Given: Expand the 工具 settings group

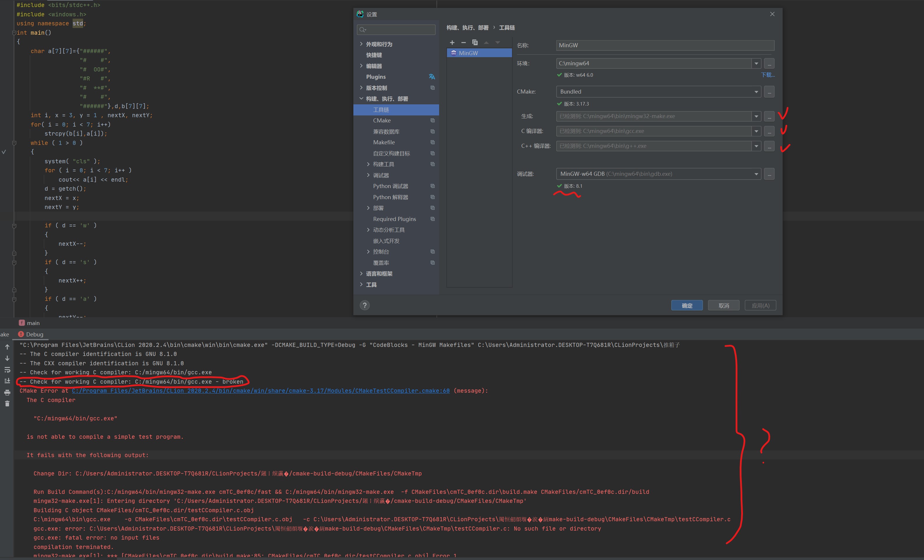Looking at the screenshot, I should (361, 284).
